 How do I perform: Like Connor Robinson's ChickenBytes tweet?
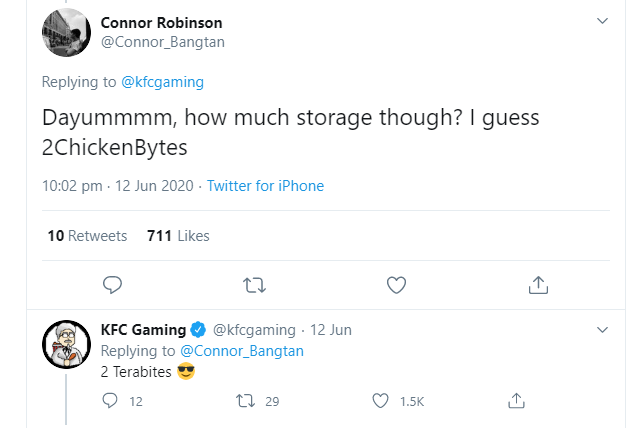pos(396,285)
